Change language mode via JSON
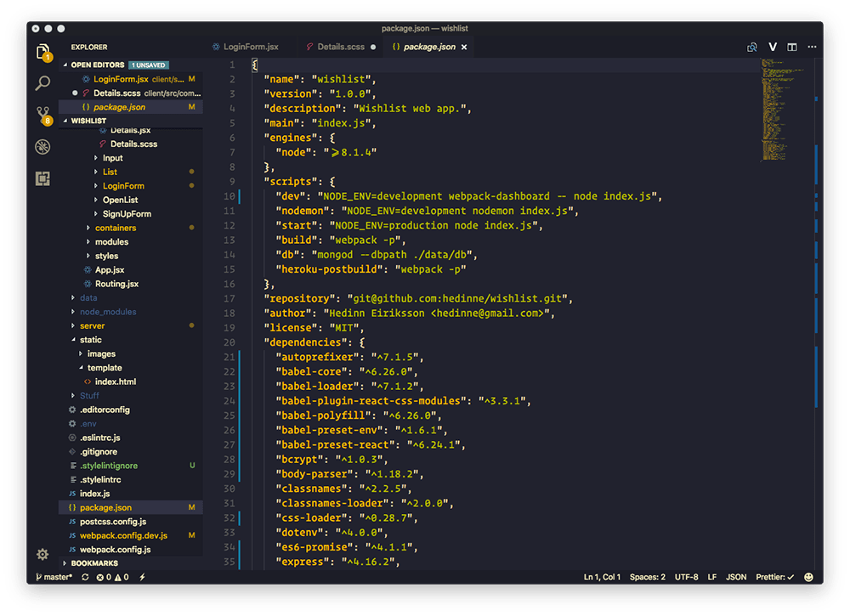This screenshot has height=616, width=850. [736, 578]
